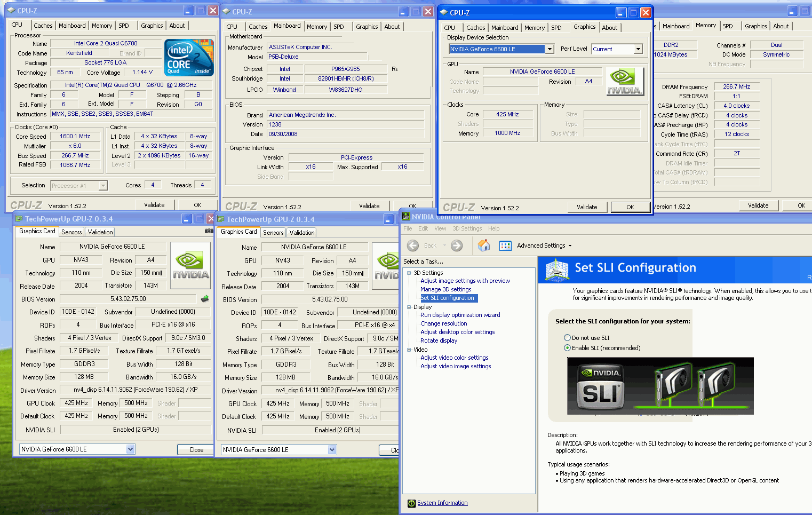This screenshot has width=812, height=515.
Task: Switch to Validation tab in second GPU-Z window
Action: coord(302,233)
